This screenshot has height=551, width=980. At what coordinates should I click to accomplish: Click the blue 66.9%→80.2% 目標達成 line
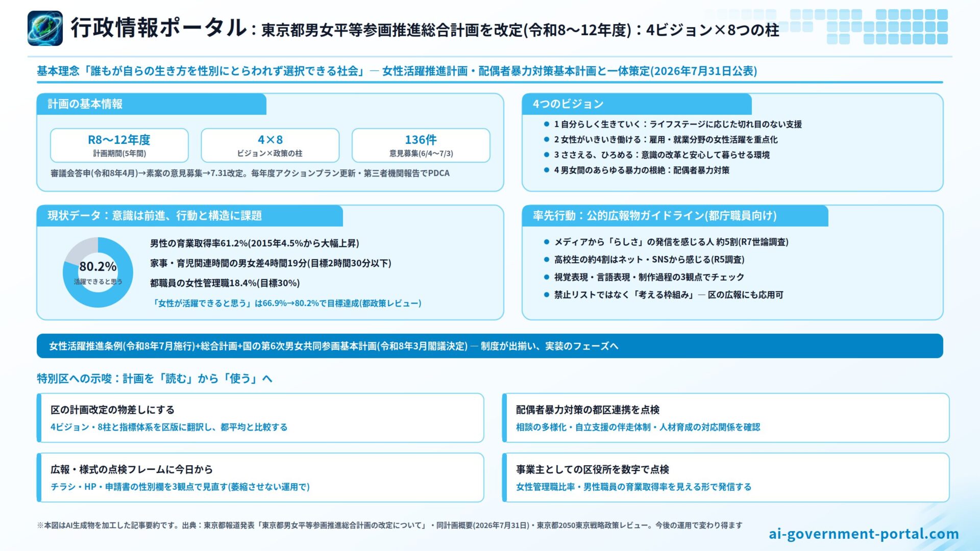286,303
